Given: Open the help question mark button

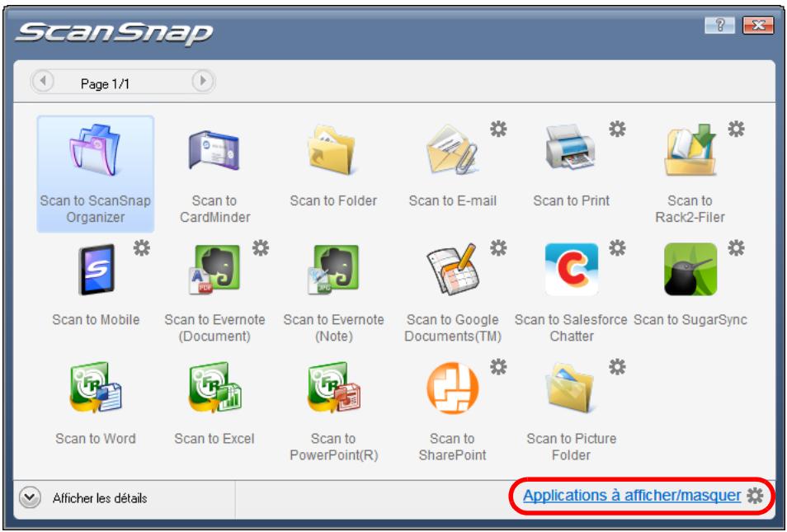Looking at the screenshot, I should click(x=719, y=25).
